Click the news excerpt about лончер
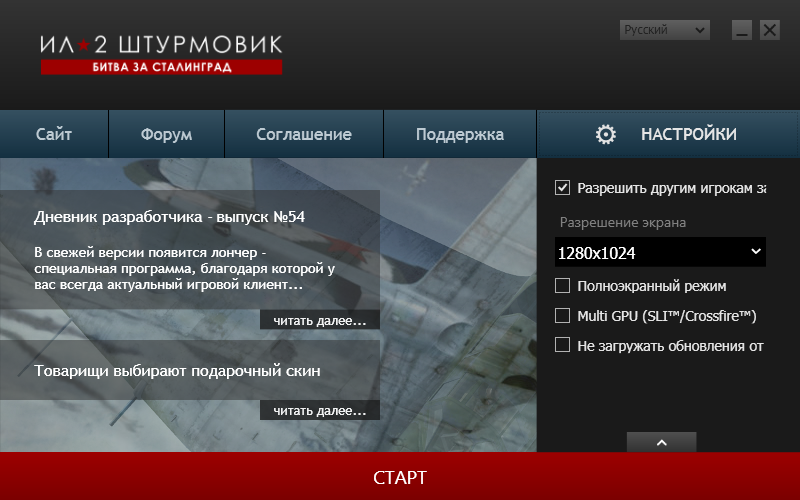800x500 pixels. click(x=185, y=268)
